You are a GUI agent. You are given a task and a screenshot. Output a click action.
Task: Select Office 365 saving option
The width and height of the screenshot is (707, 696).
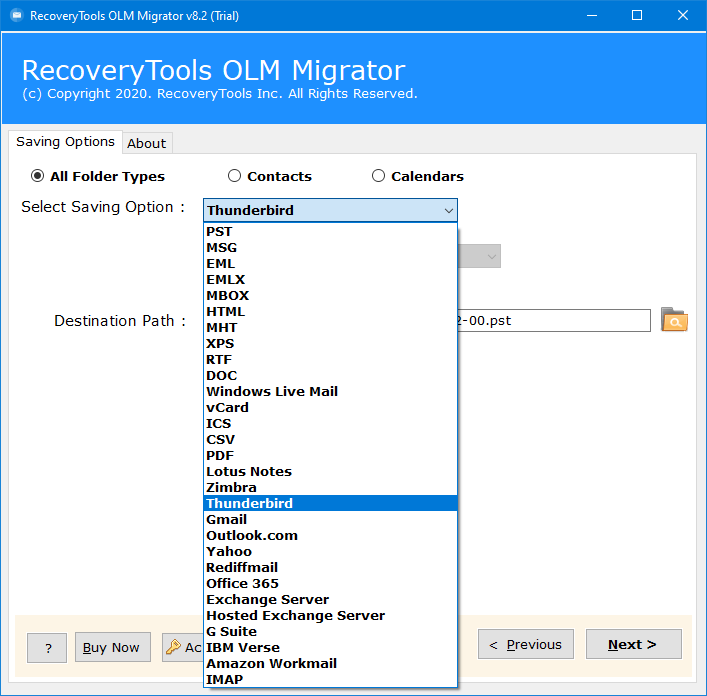pyautogui.click(x=330, y=584)
